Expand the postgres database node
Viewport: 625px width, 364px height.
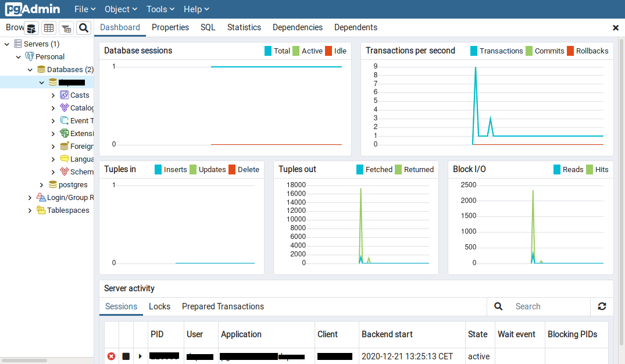(x=41, y=185)
